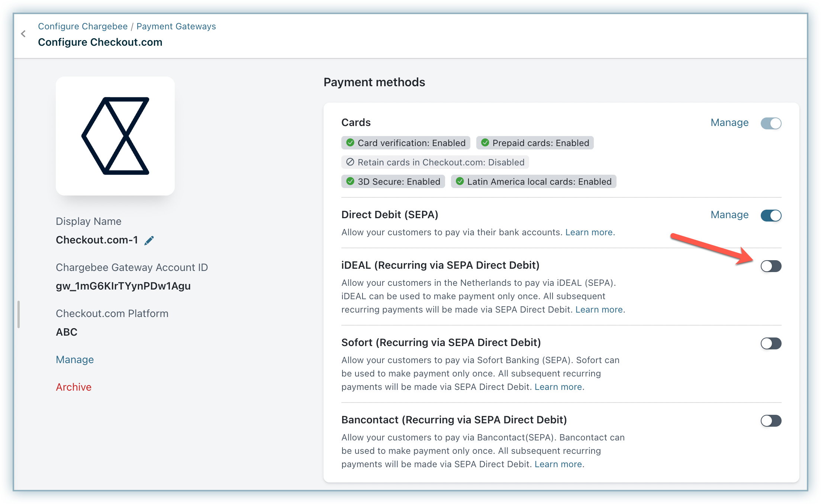The height and width of the screenshot is (504, 821).
Task: Toggle the Cards payment method switch
Action: click(771, 123)
